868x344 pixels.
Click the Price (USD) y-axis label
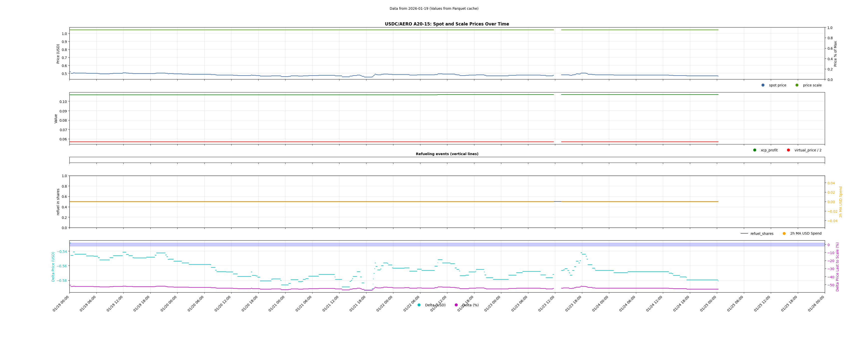tap(58, 53)
